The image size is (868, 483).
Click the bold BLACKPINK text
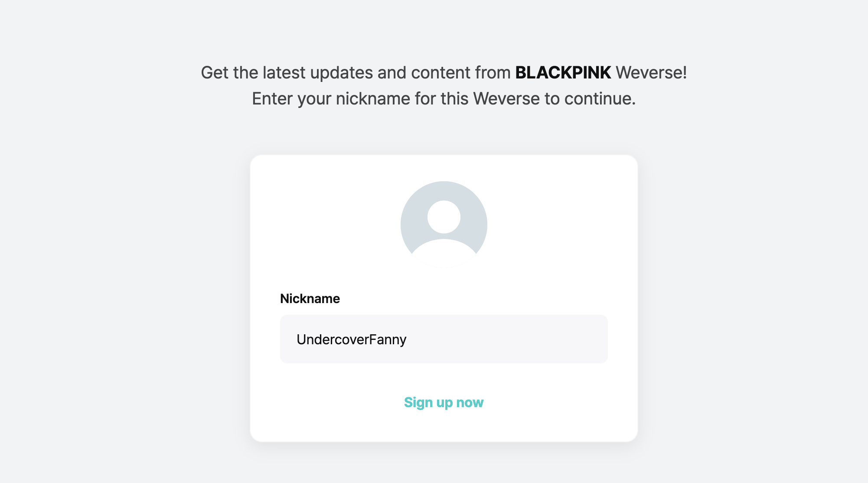tap(563, 72)
